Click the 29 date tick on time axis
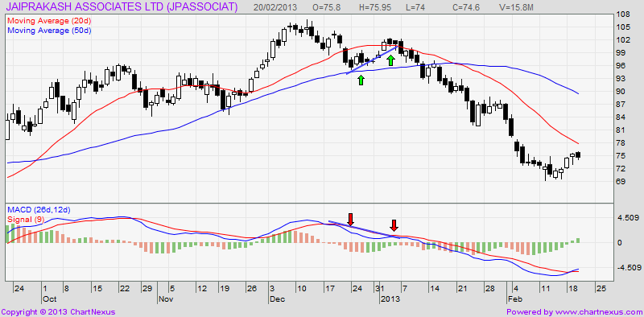 [x=147, y=288]
